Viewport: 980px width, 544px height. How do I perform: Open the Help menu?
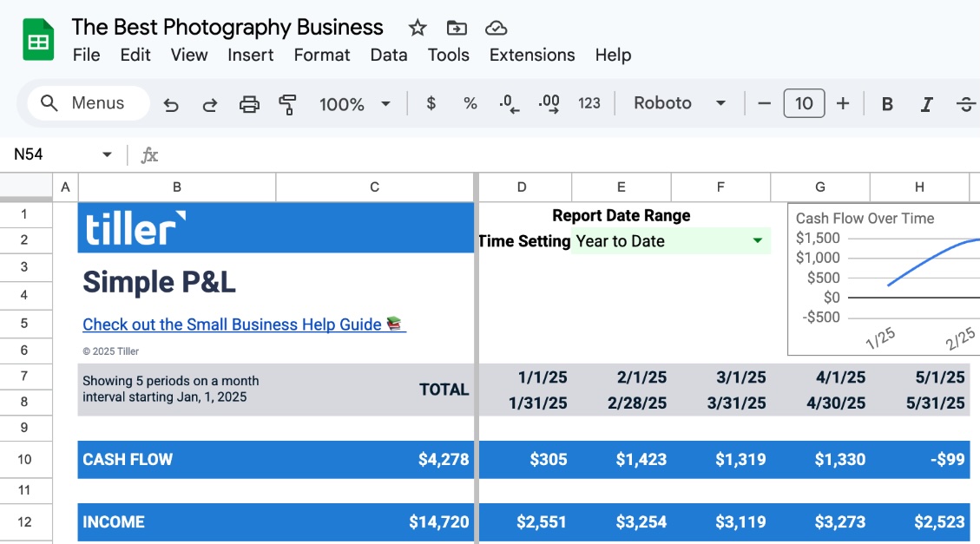(613, 55)
